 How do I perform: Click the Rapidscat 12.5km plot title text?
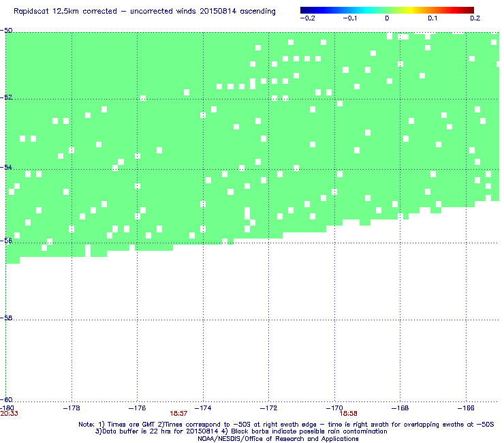144,12
